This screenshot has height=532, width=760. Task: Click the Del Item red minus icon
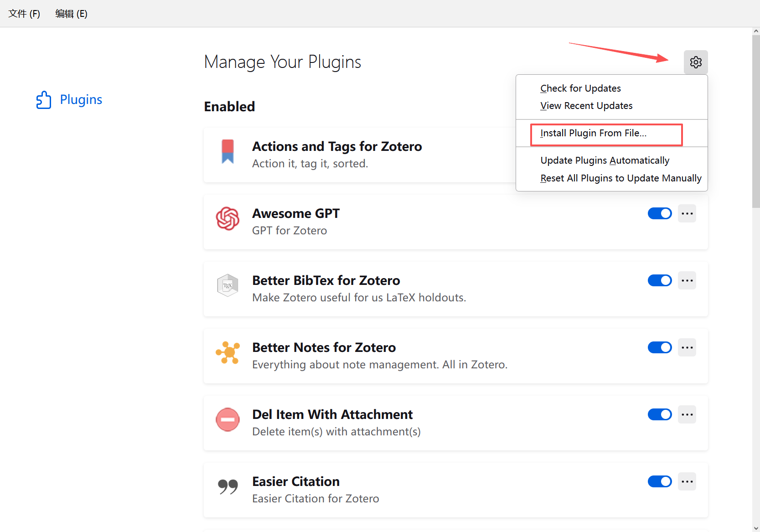[x=227, y=419]
